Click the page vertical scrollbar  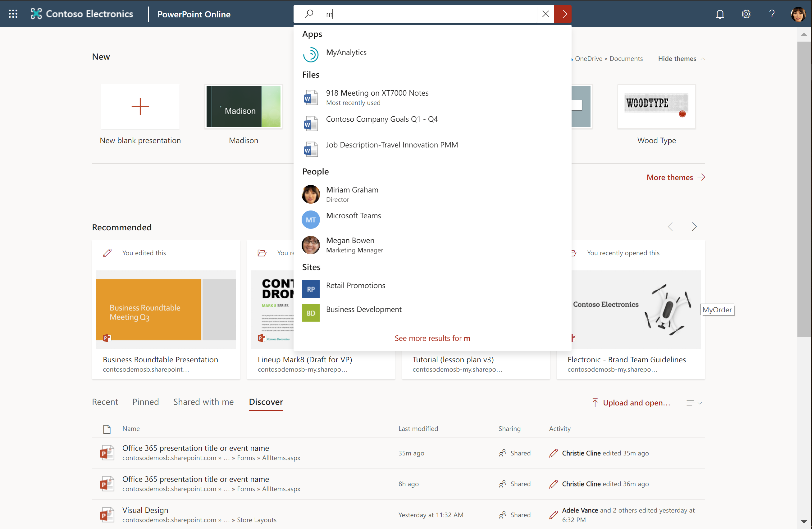click(x=804, y=190)
